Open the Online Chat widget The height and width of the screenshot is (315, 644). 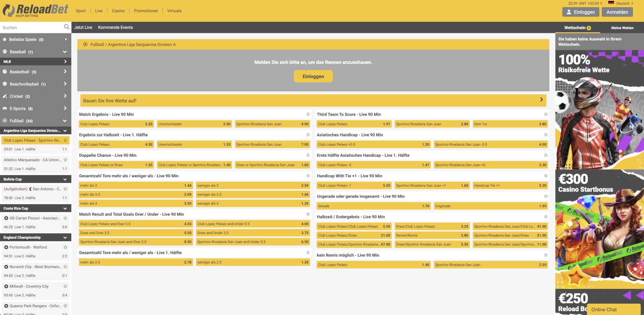click(x=614, y=310)
